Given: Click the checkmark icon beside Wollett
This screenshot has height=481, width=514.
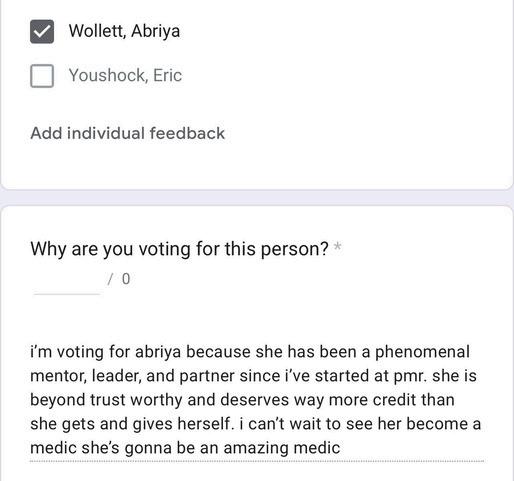Looking at the screenshot, I should [42, 31].
